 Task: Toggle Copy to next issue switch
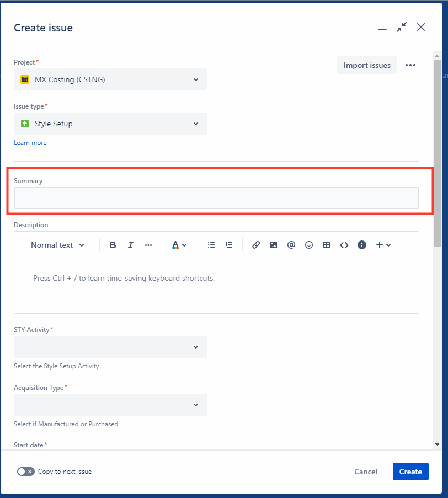tap(26, 472)
